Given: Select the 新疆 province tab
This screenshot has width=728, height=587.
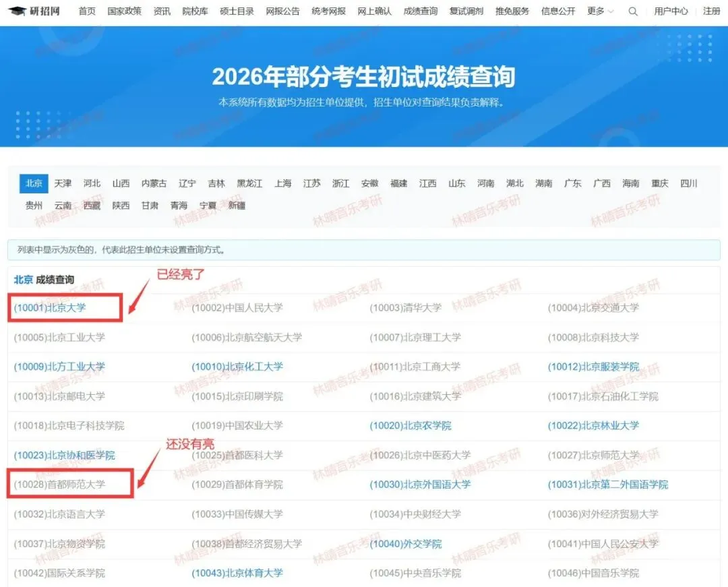Looking at the screenshot, I should click(237, 205).
